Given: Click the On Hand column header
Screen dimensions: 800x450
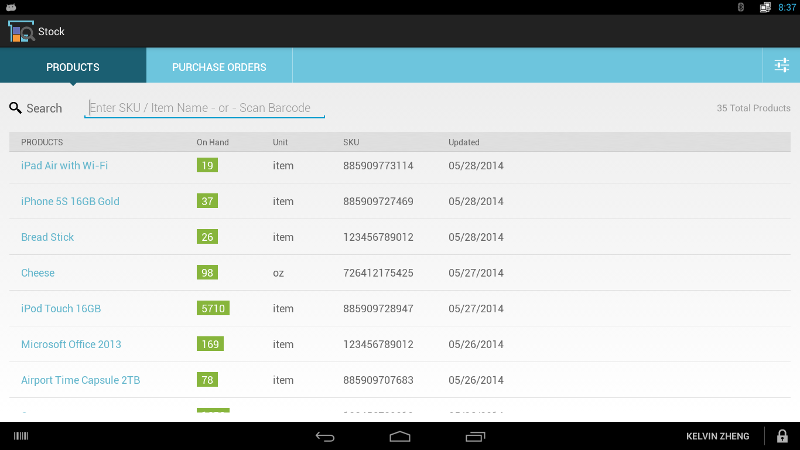Looking at the screenshot, I should pos(213,142).
